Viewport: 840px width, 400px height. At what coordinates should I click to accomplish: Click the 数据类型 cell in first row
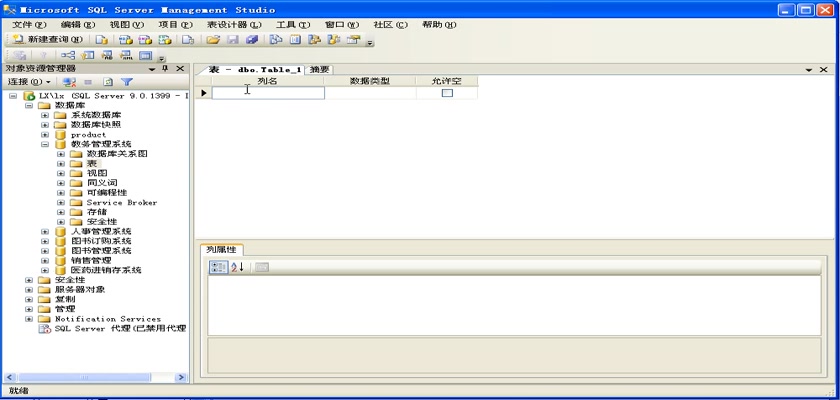coord(370,93)
